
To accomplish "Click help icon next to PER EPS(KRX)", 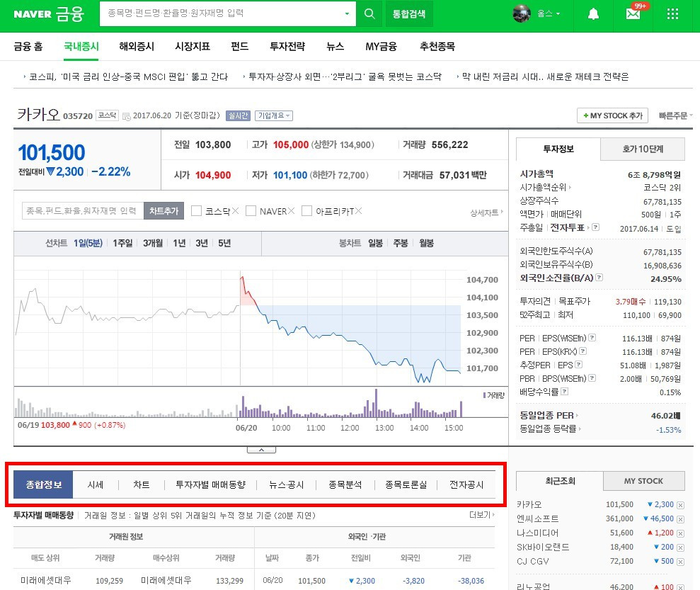I will (583, 351).
